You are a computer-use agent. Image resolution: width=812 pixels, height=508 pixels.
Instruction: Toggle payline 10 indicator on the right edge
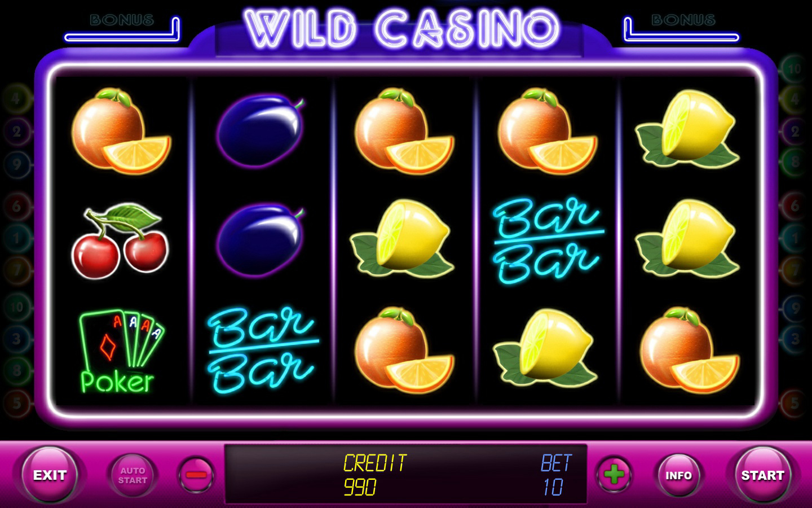tap(795, 69)
